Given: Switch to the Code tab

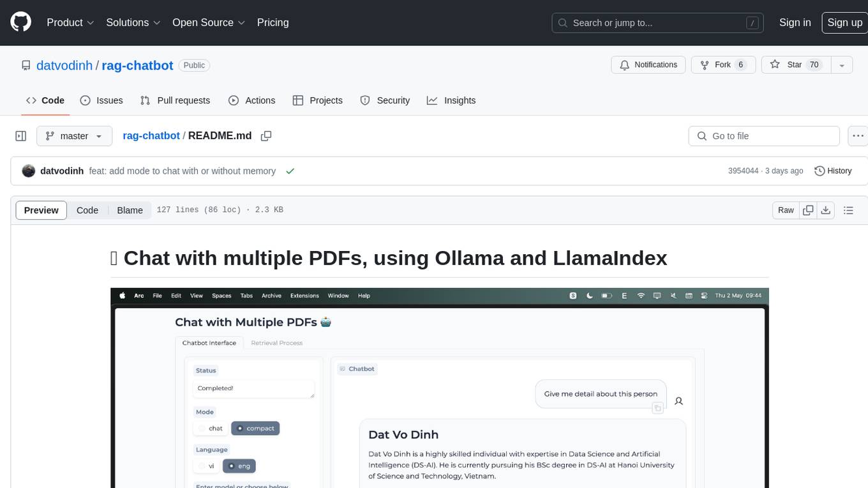Looking at the screenshot, I should tap(45, 100).
